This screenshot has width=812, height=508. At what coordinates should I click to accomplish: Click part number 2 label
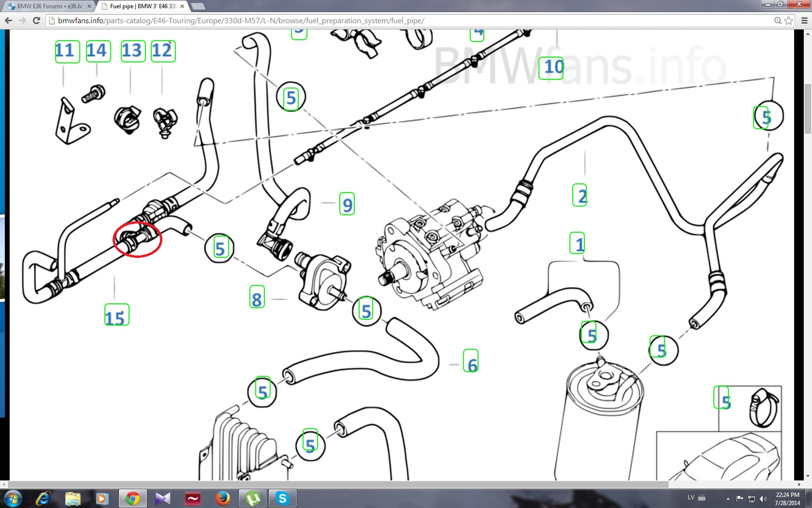pos(580,195)
